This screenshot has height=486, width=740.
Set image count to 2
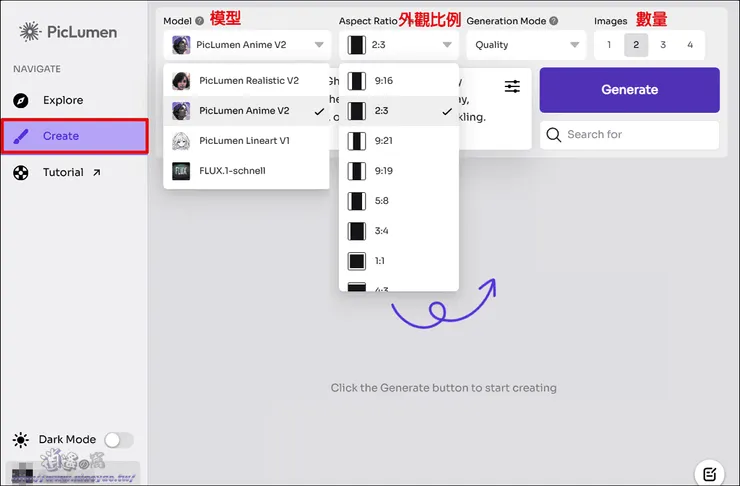coord(636,45)
